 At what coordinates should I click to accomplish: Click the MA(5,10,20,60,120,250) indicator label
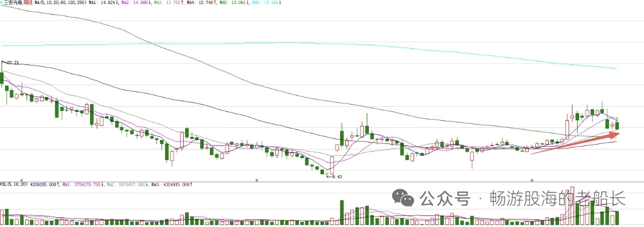pyautogui.click(x=60, y=3)
